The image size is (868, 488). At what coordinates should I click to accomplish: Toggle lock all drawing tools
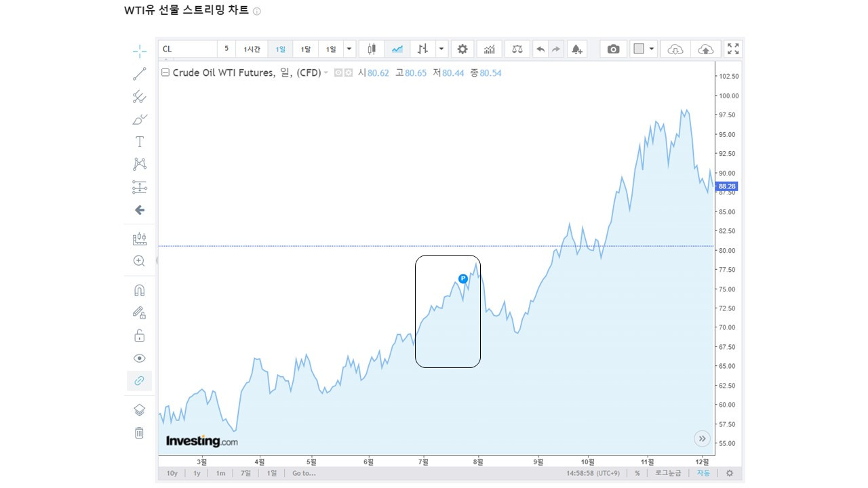pyautogui.click(x=139, y=335)
